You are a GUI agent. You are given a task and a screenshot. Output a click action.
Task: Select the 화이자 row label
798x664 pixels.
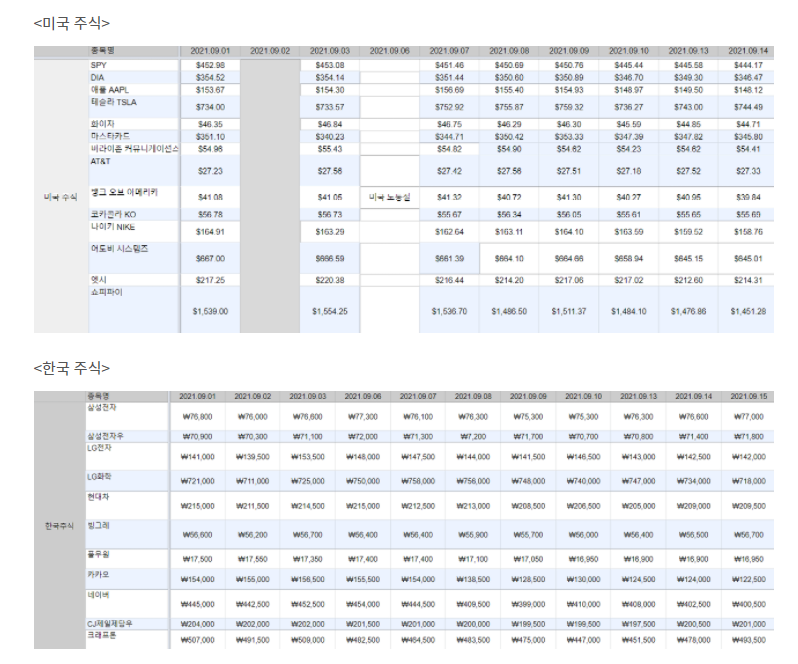(102, 124)
